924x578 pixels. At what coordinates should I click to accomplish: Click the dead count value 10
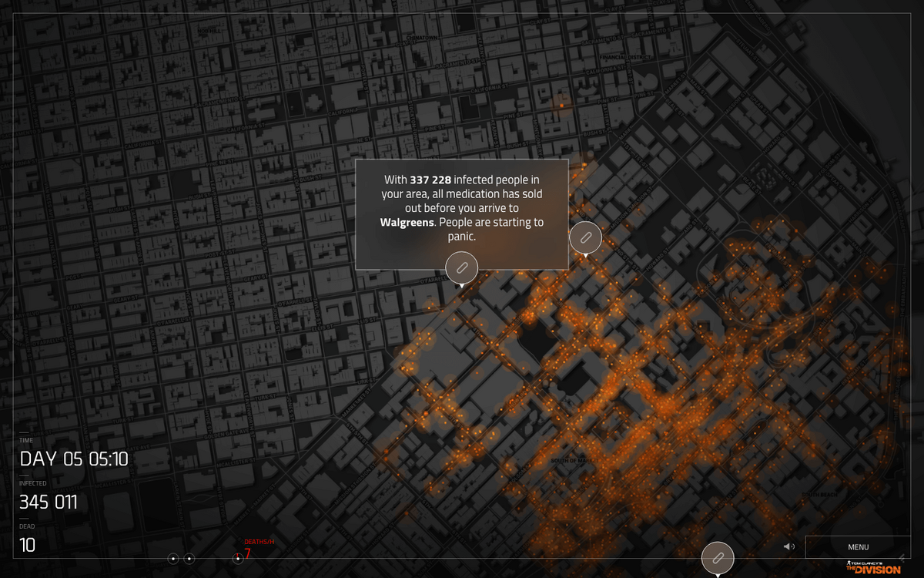[x=28, y=546]
